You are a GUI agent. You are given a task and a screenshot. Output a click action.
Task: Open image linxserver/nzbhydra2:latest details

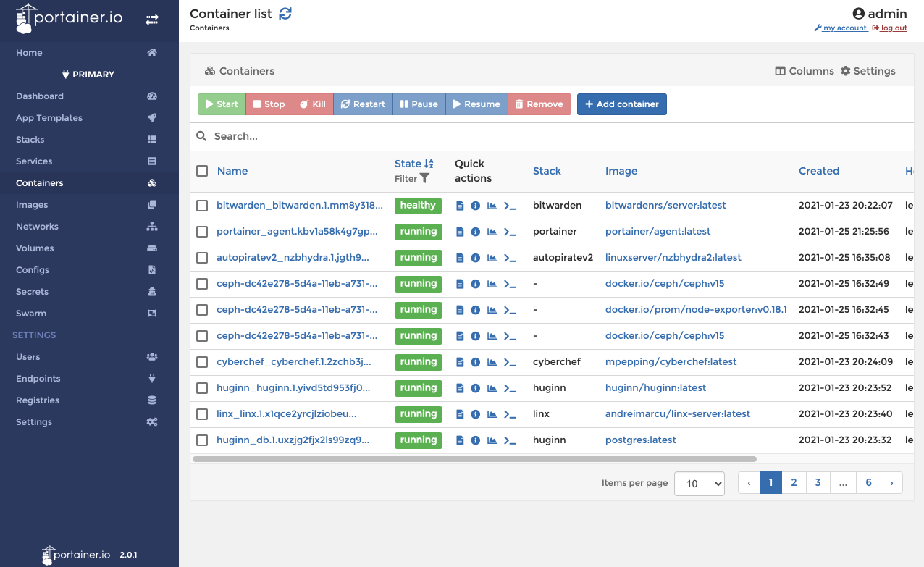673,258
